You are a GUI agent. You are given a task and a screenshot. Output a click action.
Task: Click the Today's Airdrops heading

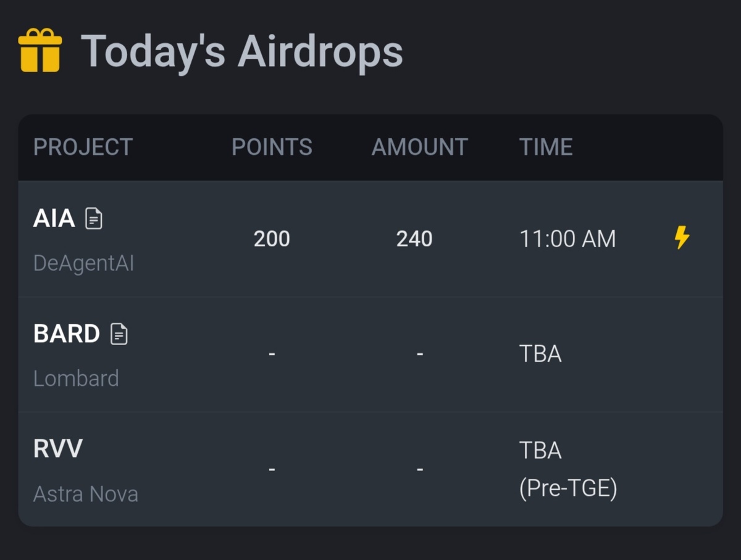point(241,51)
